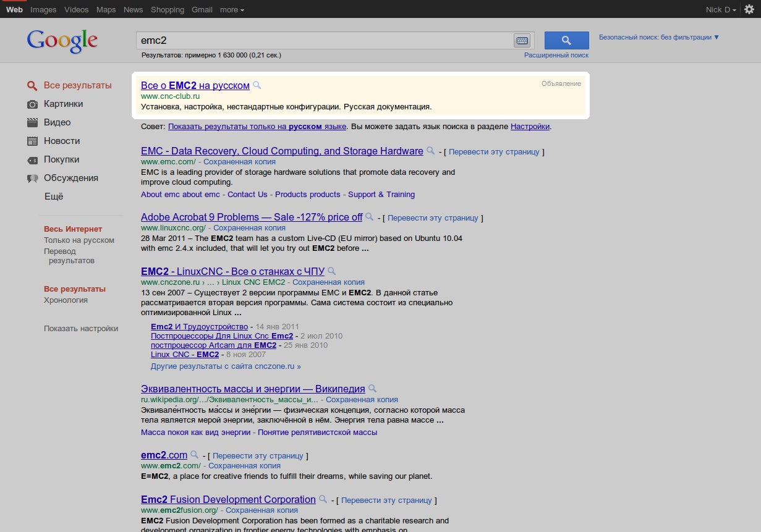Image resolution: width=761 pixels, height=532 pixels.
Task: Select Только на русском filter
Action: pos(79,240)
